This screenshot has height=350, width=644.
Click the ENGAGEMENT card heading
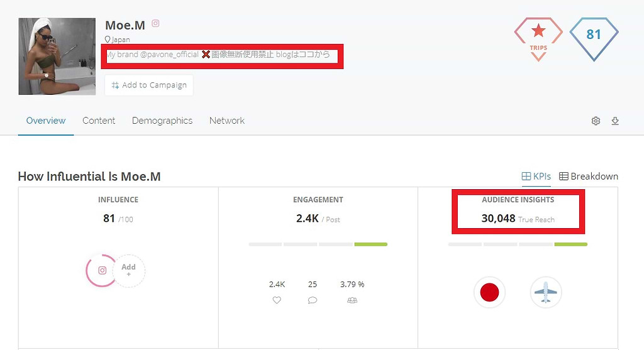[318, 200]
